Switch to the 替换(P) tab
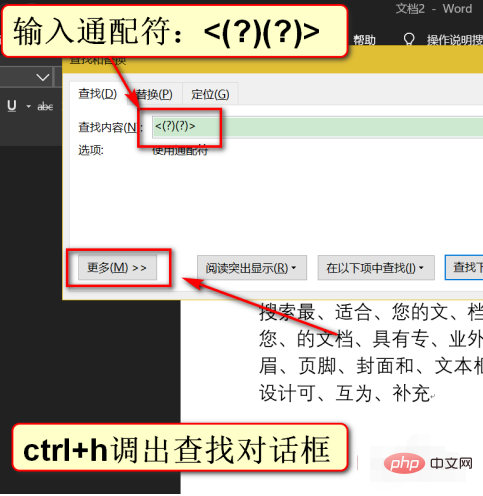Viewport: 483px width, 496px height. pyautogui.click(x=154, y=95)
